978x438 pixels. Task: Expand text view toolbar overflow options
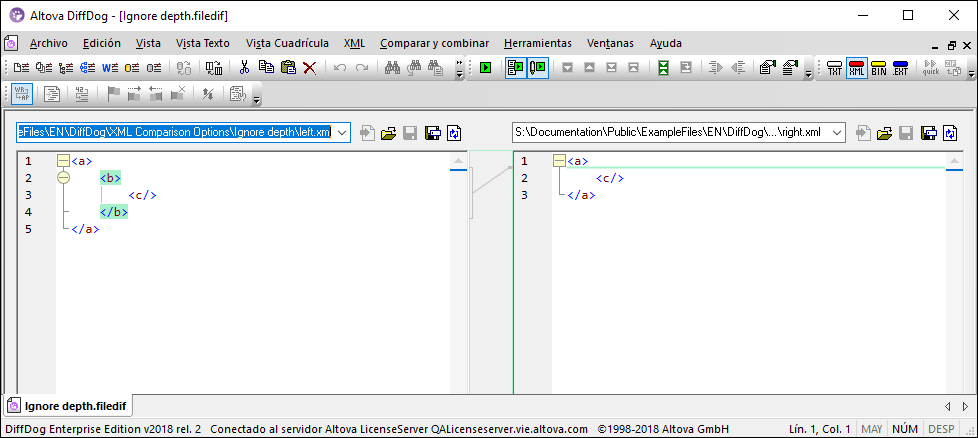tap(256, 94)
